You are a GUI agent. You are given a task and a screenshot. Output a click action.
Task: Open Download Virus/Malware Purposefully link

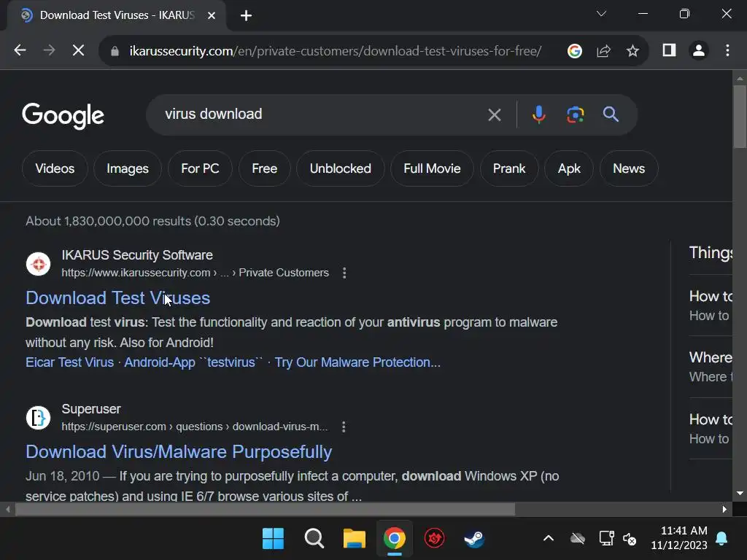pyautogui.click(x=179, y=452)
